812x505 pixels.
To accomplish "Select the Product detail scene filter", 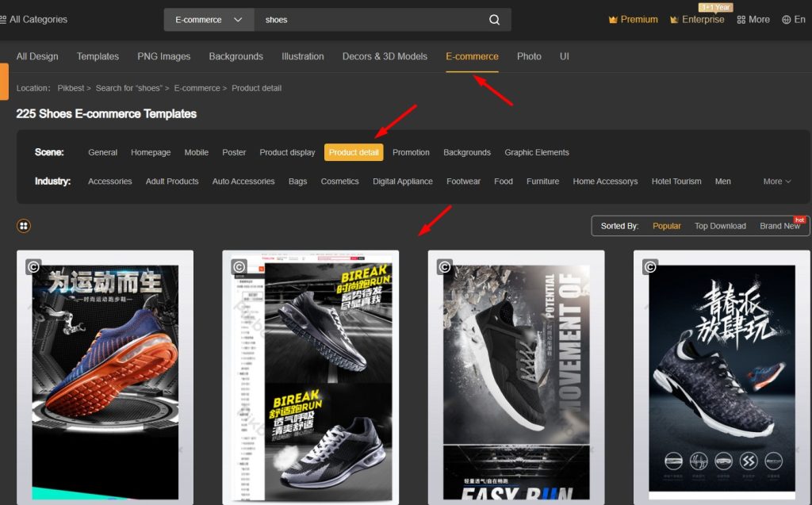I will [x=354, y=152].
